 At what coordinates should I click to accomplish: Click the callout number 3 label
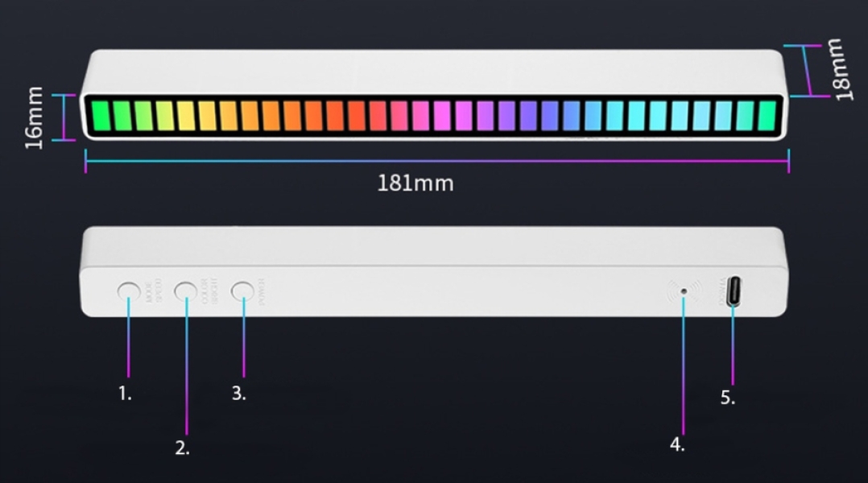click(239, 394)
